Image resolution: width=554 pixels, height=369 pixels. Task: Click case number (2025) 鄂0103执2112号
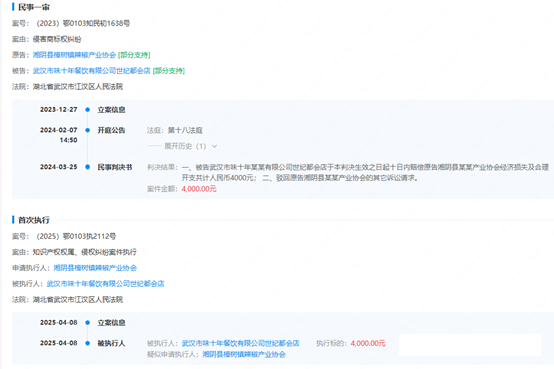[x=76, y=236]
